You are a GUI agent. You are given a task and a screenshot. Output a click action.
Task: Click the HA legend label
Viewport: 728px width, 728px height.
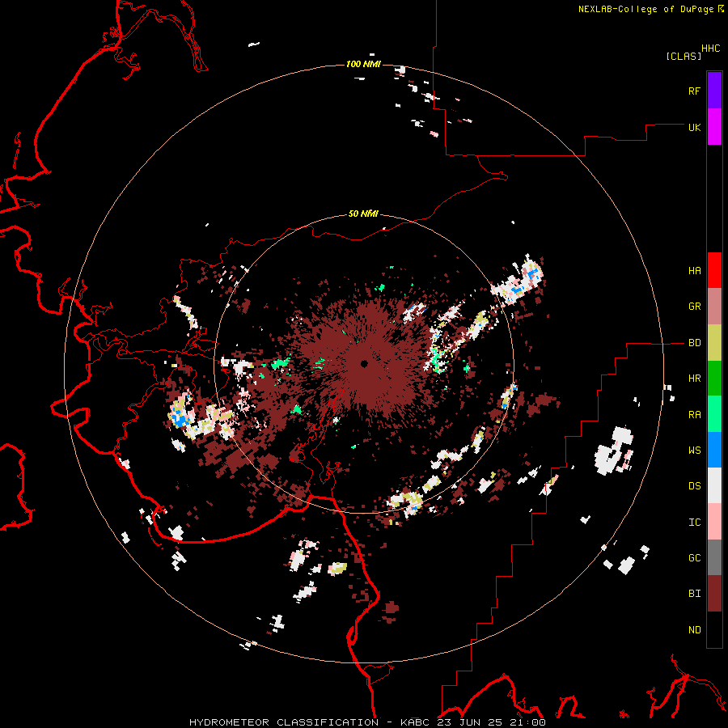[x=694, y=271]
